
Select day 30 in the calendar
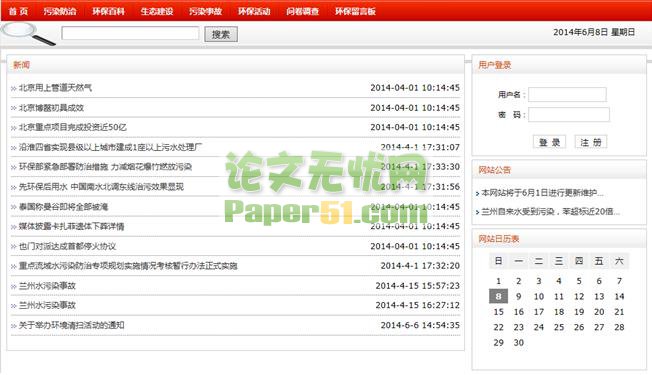pos(519,343)
